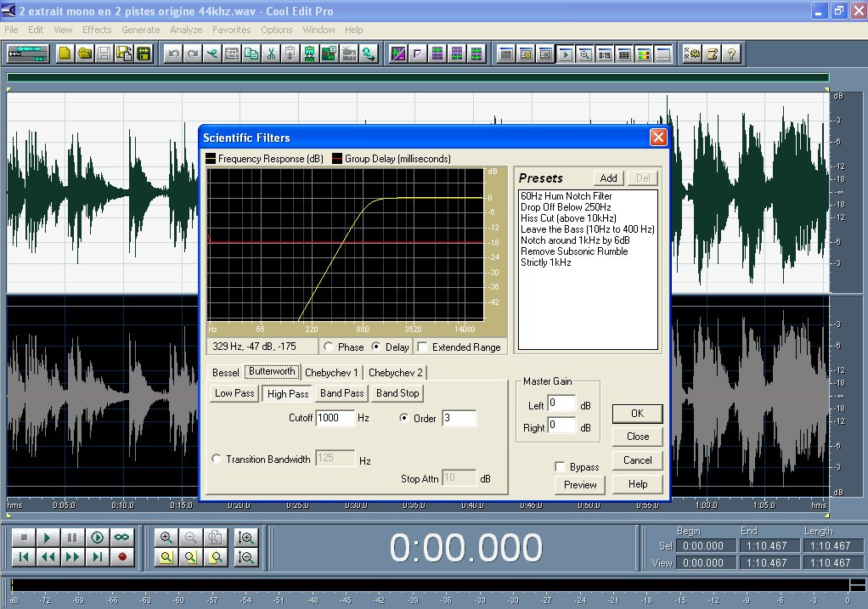This screenshot has width=868, height=609.
Task: Click the Left master gain field
Action: 561,403
